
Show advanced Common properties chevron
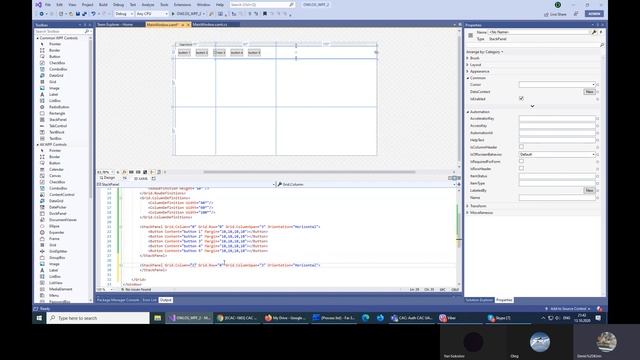[x=532, y=106]
